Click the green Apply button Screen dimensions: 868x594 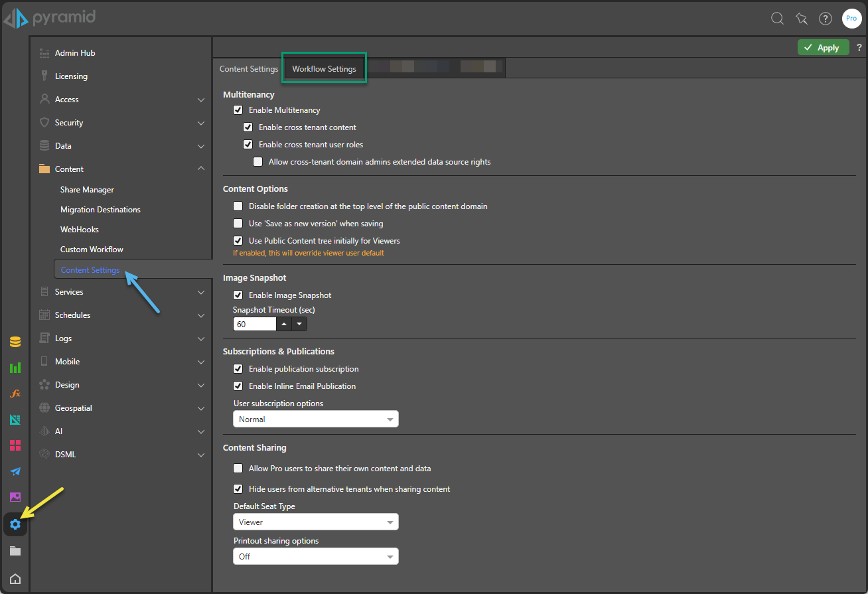[x=823, y=47]
